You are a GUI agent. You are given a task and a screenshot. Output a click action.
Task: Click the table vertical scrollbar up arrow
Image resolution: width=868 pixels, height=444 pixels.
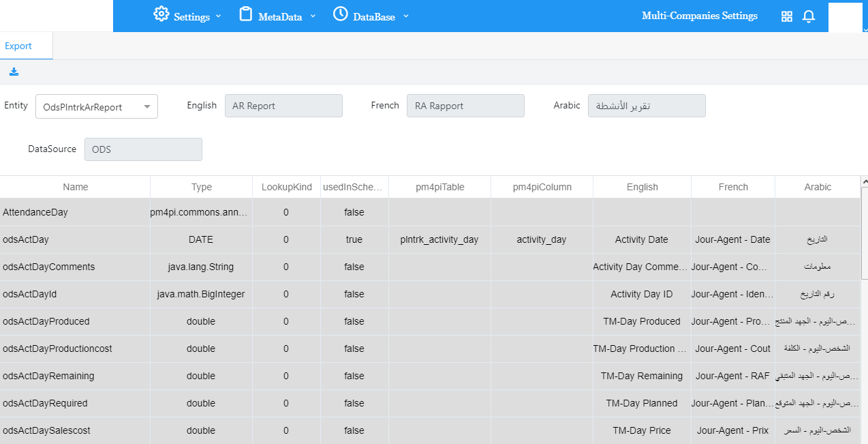864,182
